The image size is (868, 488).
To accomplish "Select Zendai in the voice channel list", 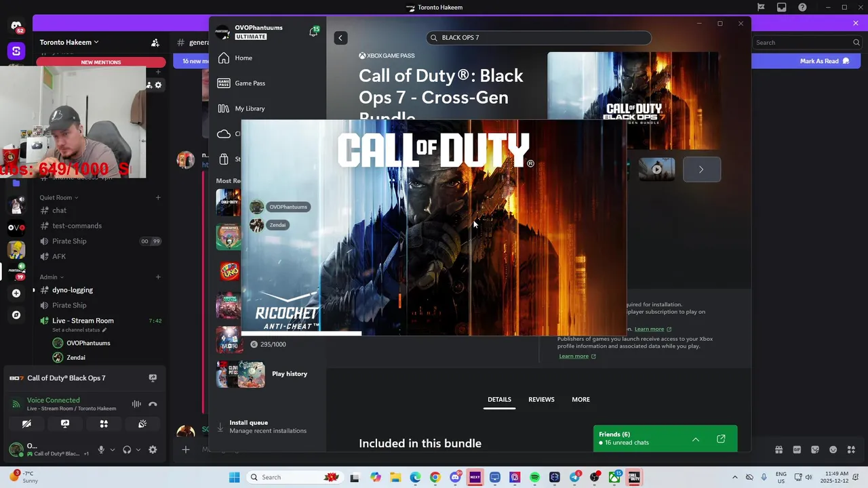I will 76,357.
